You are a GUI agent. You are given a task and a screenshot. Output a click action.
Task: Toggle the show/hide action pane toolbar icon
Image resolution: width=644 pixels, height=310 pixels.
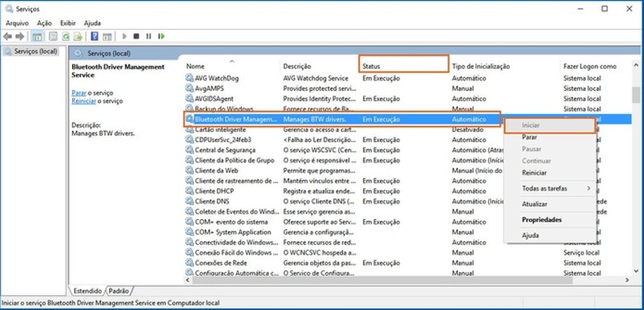107,37
